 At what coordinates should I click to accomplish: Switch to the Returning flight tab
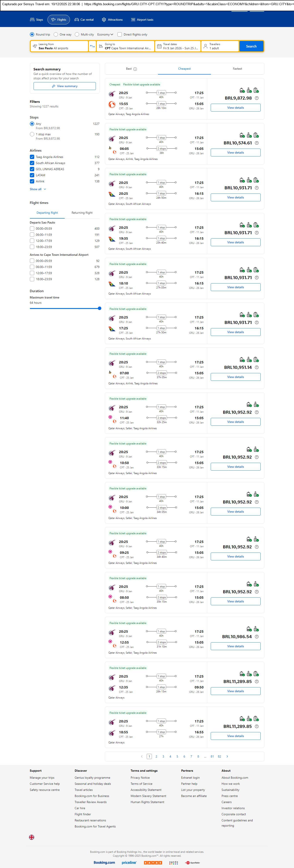pyautogui.click(x=82, y=213)
